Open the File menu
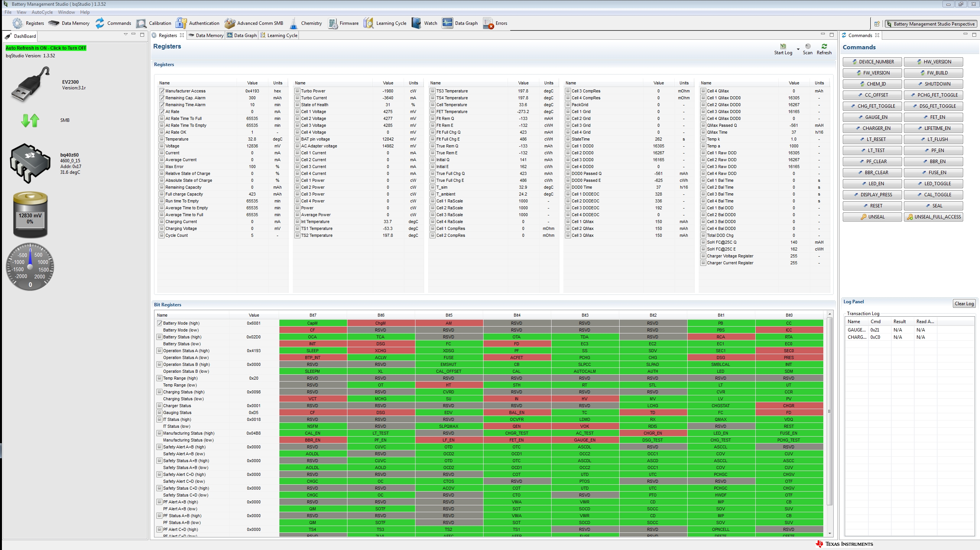 coord(8,12)
